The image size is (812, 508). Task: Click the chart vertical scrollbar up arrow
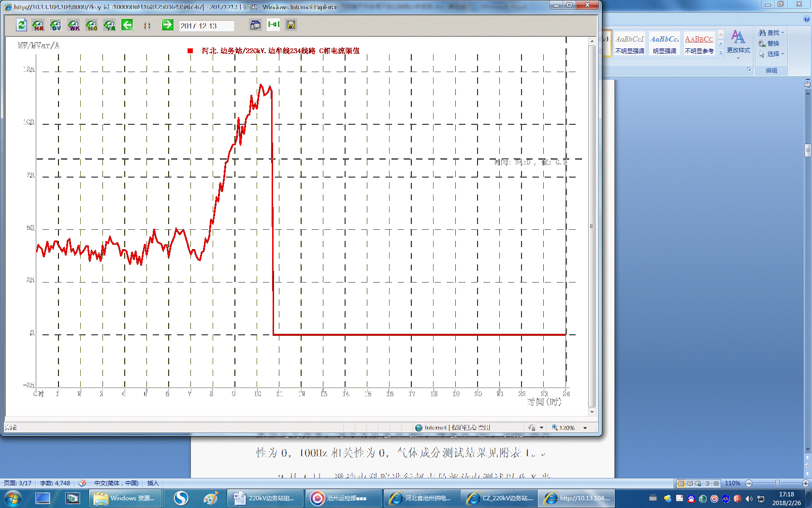pyautogui.click(x=592, y=41)
